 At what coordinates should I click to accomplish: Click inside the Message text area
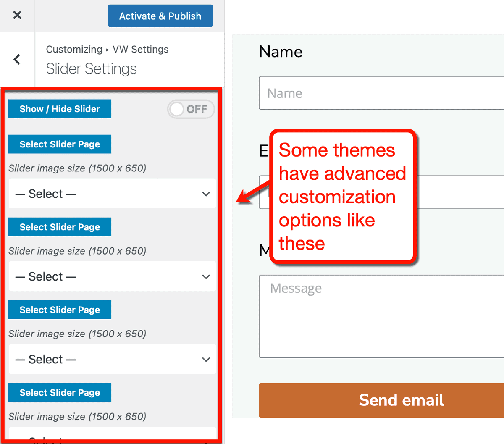378,316
